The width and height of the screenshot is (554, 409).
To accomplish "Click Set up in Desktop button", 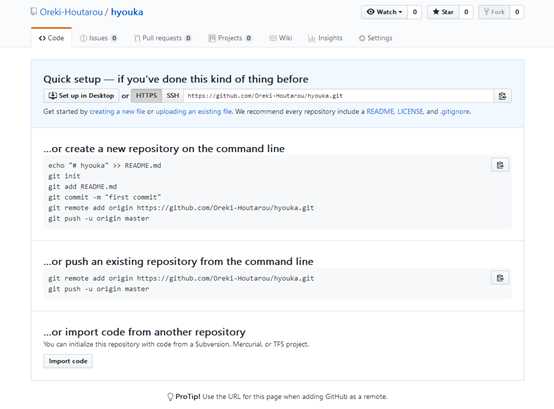I will [x=81, y=96].
